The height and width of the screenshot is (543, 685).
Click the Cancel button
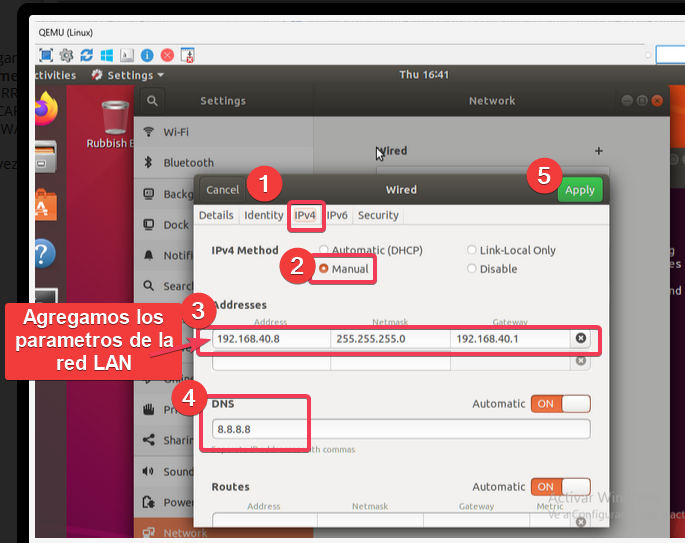pos(222,189)
